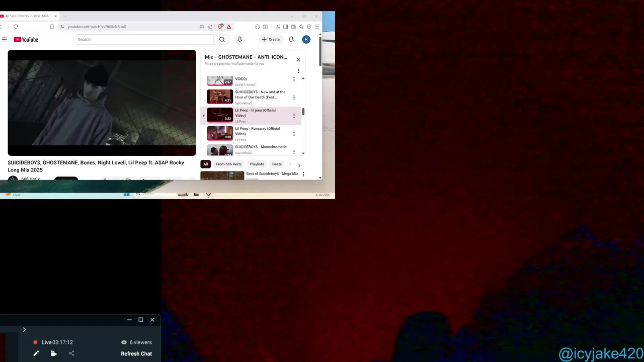Toggle the browser sidebar panel icon
Viewport: 644px width, 362px height.
click(285, 27)
